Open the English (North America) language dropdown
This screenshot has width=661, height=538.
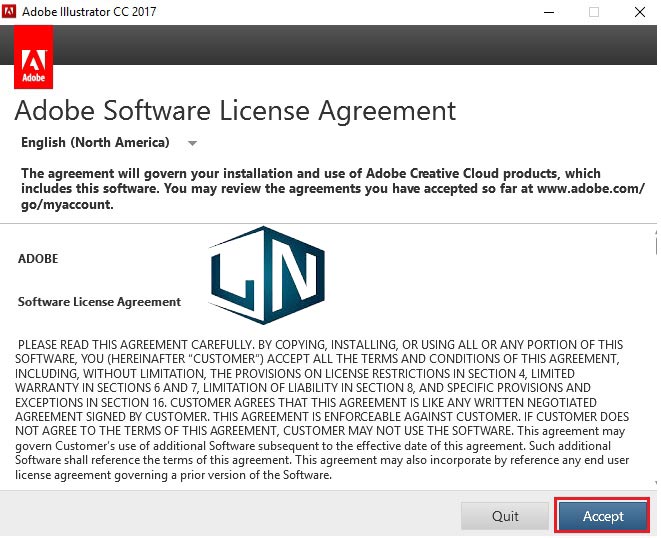(96, 142)
